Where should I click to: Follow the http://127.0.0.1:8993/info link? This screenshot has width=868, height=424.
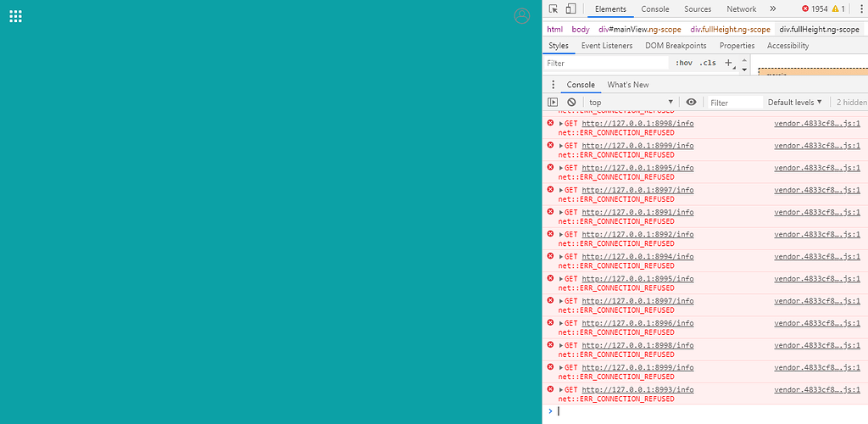click(637, 390)
